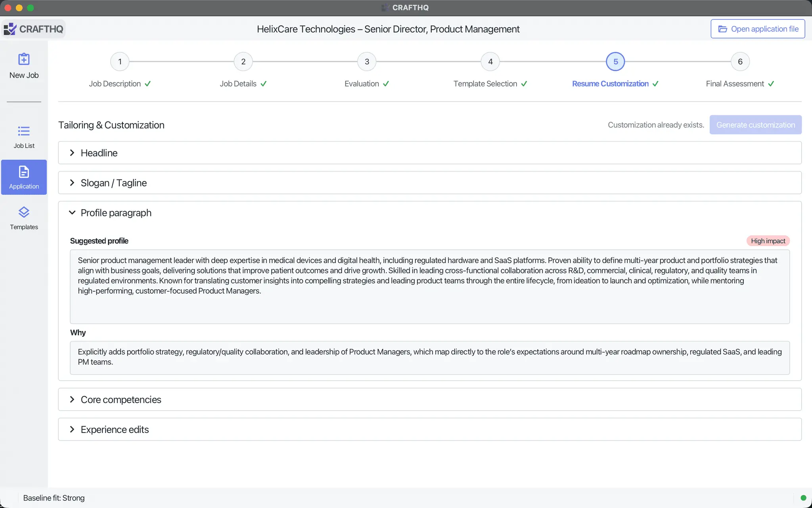Click the Profile paragraph title
This screenshot has width=812, height=508.
tap(116, 213)
